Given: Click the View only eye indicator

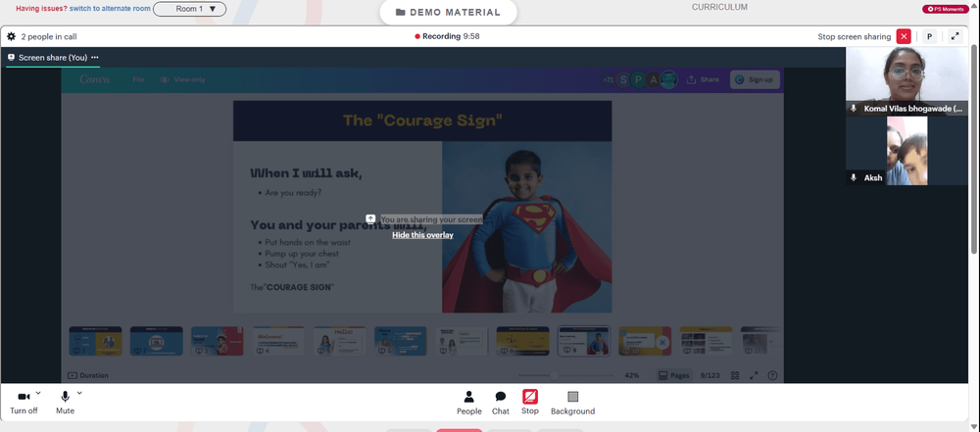Looking at the screenshot, I should click(x=182, y=79).
